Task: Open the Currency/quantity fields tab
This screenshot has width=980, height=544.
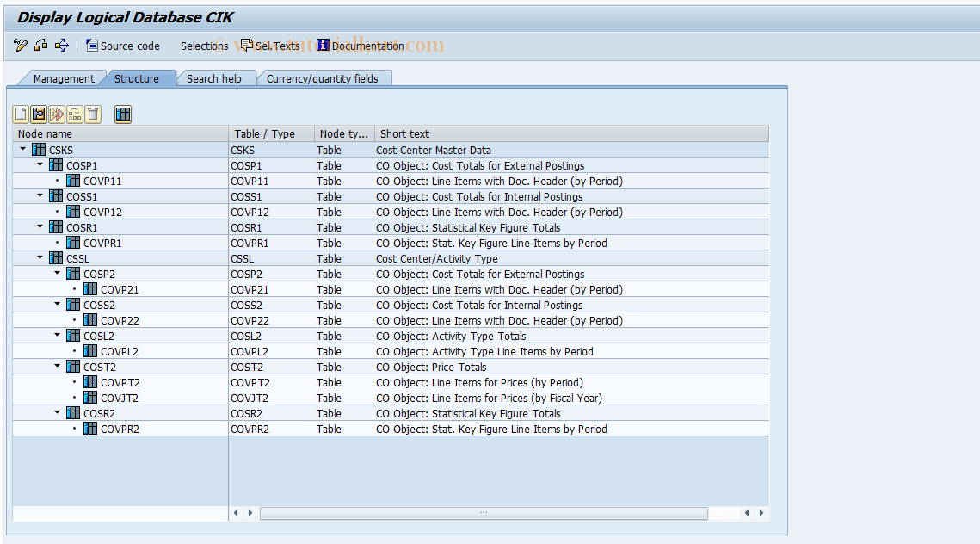Action: point(325,77)
